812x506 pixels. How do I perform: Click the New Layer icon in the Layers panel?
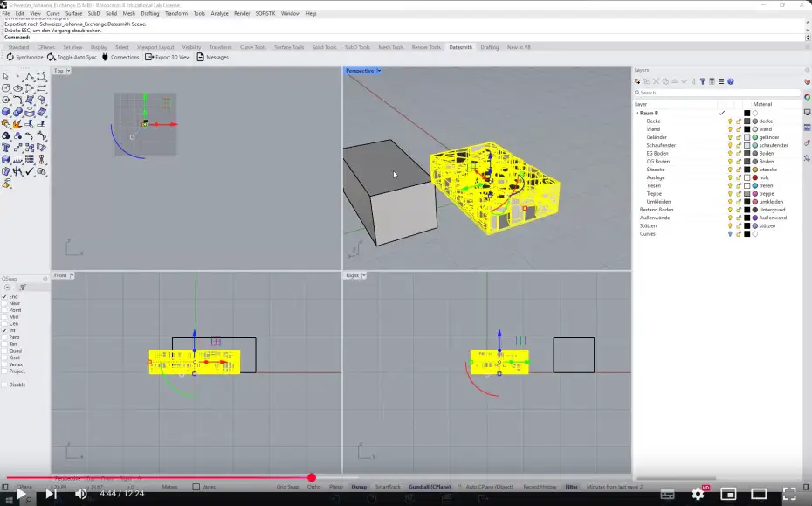click(x=637, y=80)
